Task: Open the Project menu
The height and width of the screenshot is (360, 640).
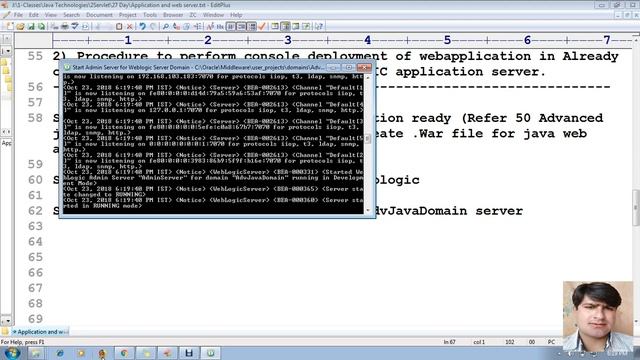Action: point(127,15)
